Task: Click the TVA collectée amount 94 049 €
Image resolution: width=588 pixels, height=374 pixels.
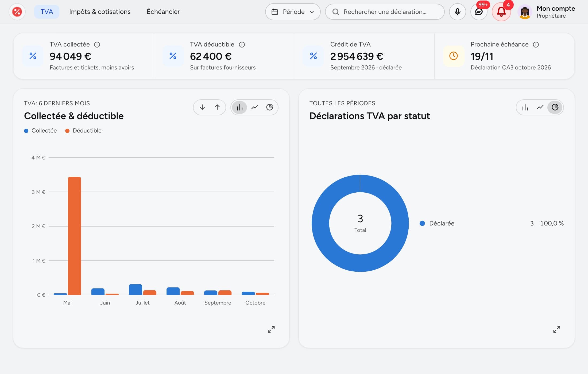Action: [70, 56]
